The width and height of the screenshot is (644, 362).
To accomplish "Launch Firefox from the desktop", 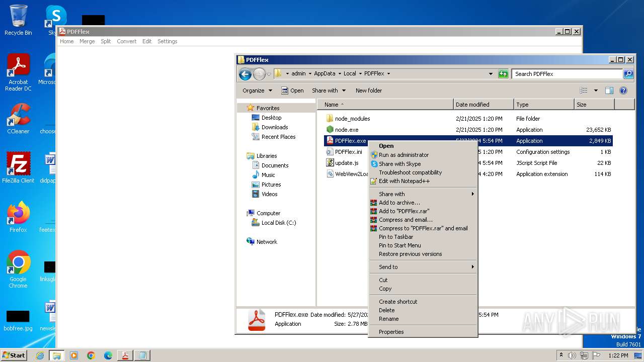I will pos(18,217).
